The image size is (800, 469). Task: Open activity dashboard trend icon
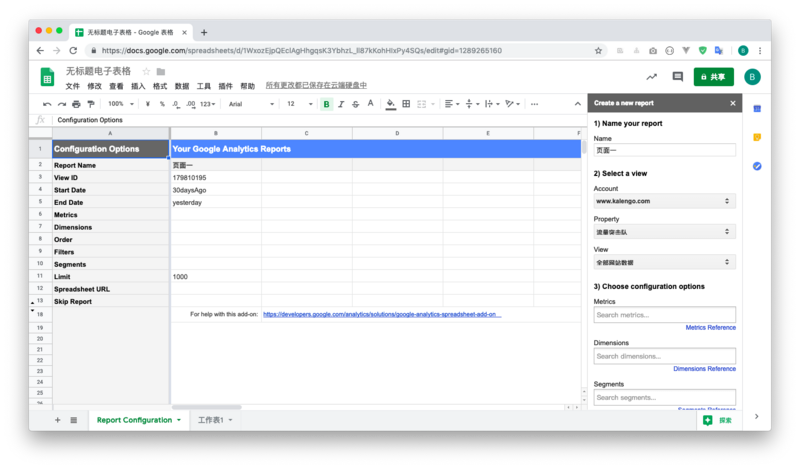[652, 77]
